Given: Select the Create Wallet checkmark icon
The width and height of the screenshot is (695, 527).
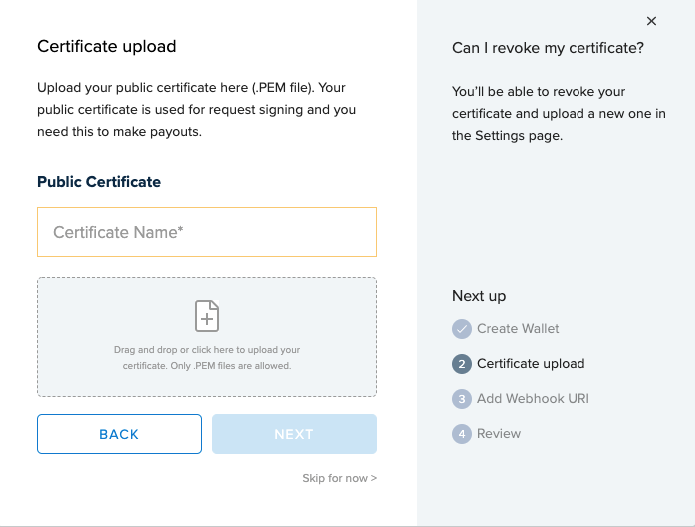Looking at the screenshot, I should pos(461,329).
